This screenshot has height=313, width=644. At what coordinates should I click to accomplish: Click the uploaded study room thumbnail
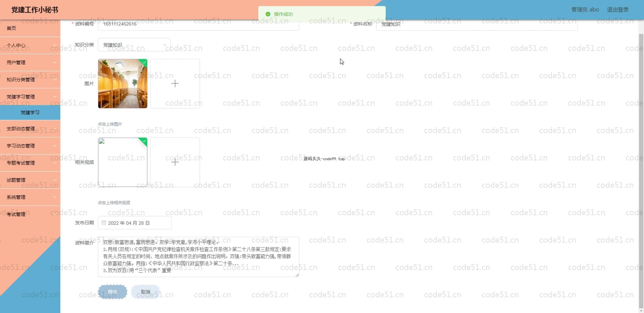122,83
